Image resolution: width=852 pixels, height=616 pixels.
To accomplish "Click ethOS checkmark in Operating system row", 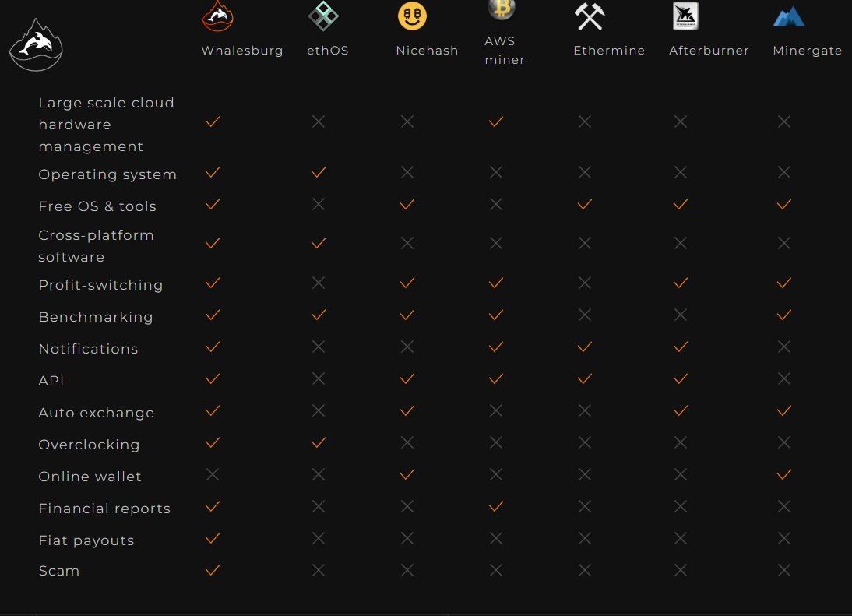I will click(x=319, y=173).
